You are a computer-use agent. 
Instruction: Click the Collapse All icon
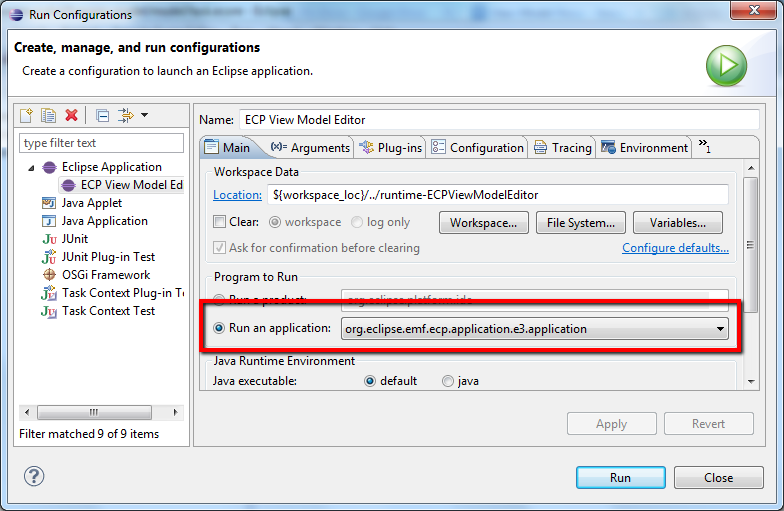(102, 116)
